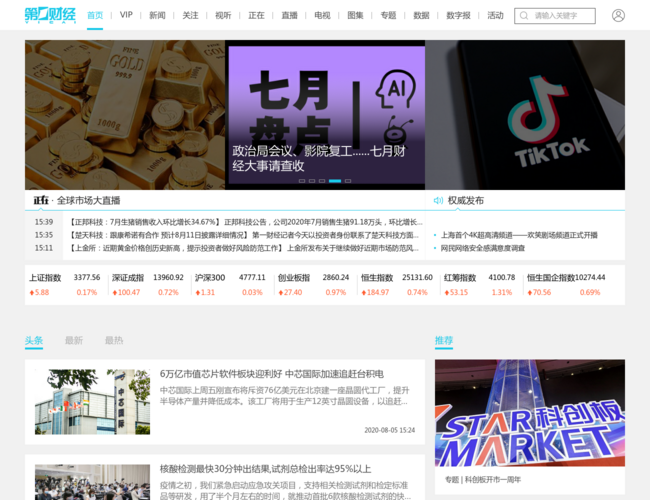
Task: Open the 全球市场大直播 heading link
Action: [x=88, y=201]
